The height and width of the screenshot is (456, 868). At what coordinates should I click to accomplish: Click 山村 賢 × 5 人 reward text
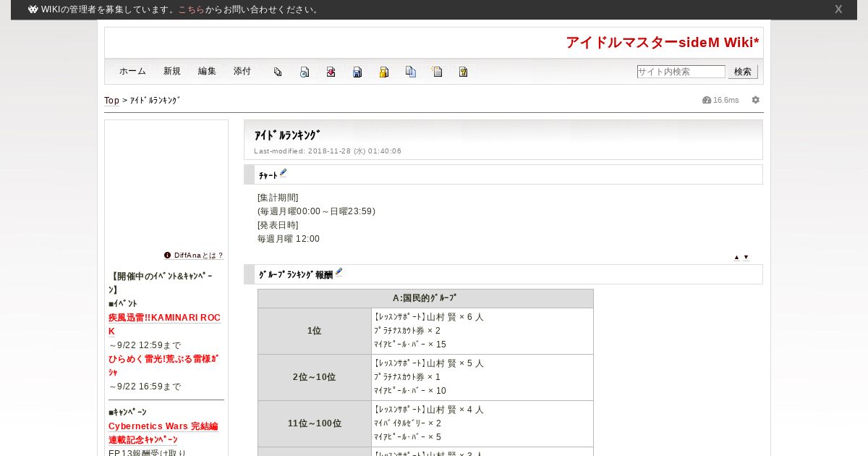click(455, 363)
